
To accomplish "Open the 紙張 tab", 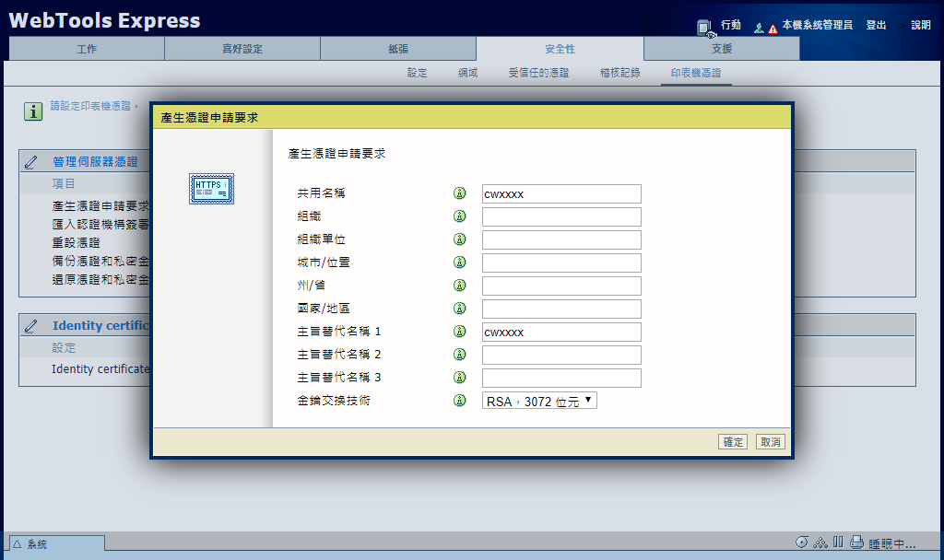I will (x=397, y=49).
